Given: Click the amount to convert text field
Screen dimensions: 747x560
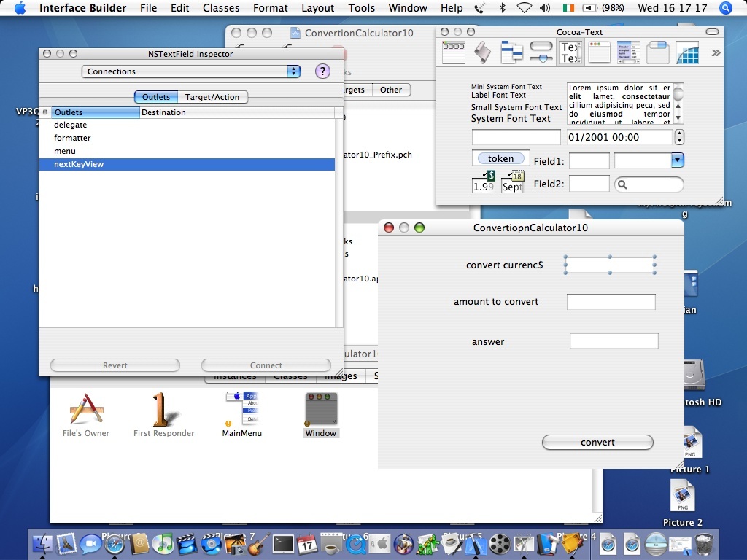Looking at the screenshot, I should [x=611, y=302].
